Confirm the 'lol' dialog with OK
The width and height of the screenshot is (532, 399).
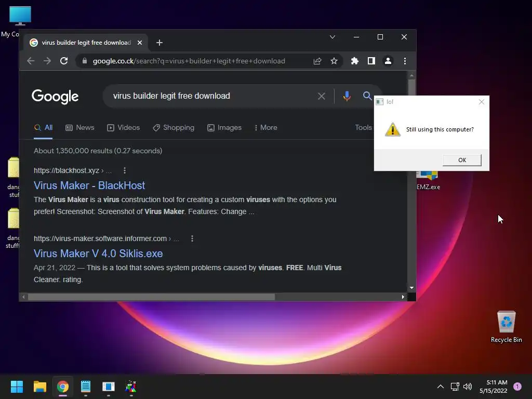click(x=462, y=160)
